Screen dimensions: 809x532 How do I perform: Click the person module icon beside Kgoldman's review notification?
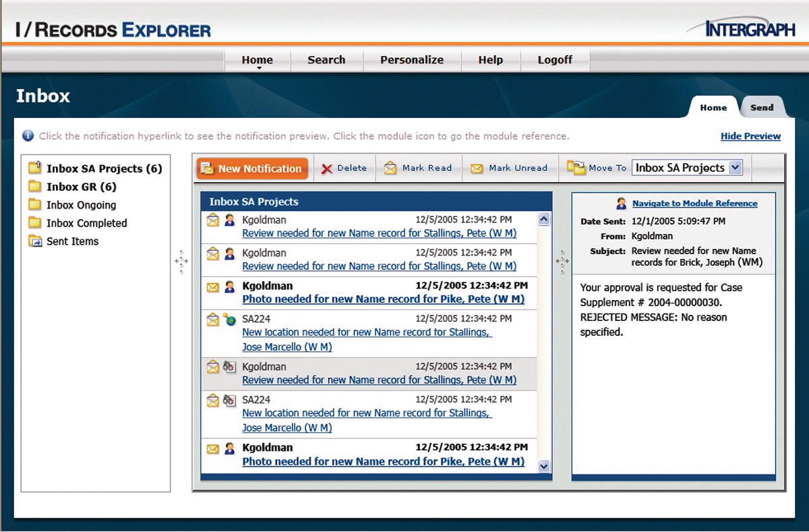[x=229, y=219]
